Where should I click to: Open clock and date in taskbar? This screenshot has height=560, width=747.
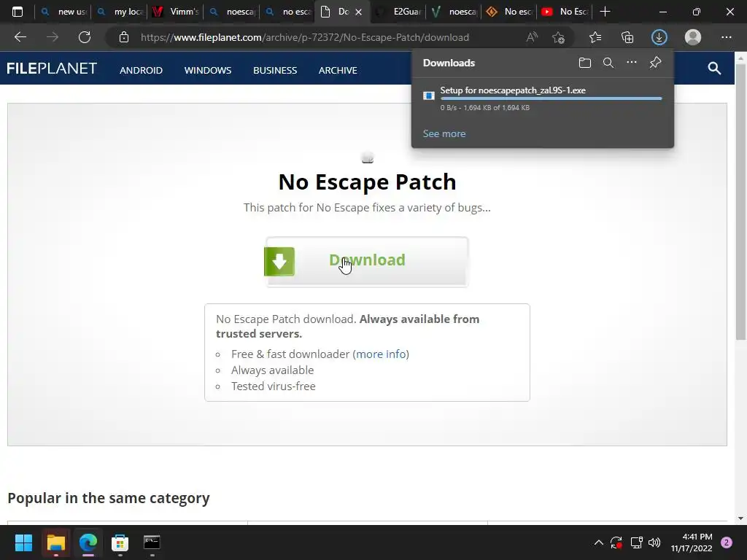point(692,542)
